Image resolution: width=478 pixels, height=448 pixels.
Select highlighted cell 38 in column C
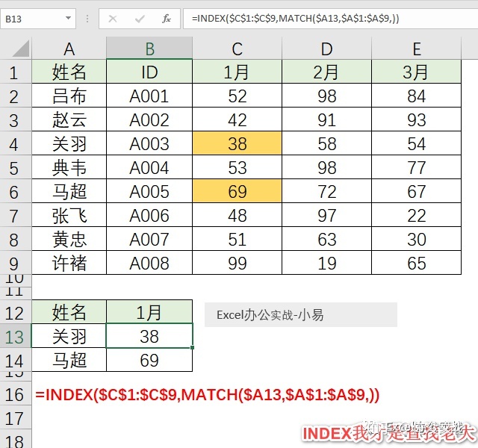coord(238,143)
